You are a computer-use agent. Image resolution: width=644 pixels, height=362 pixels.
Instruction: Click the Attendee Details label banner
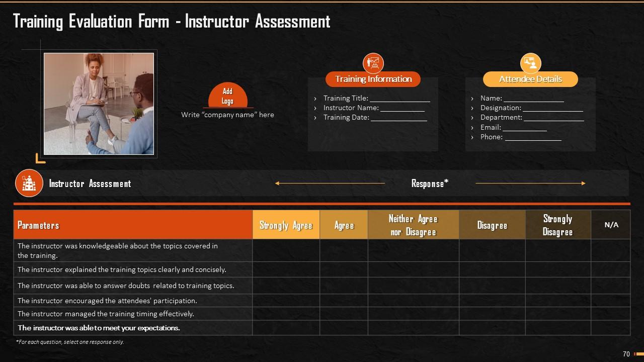[530, 79]
